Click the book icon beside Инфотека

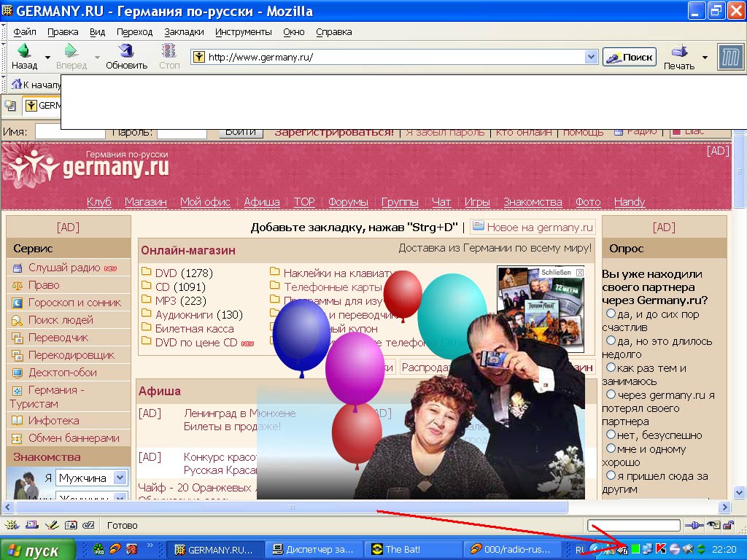tap(18, 421)
